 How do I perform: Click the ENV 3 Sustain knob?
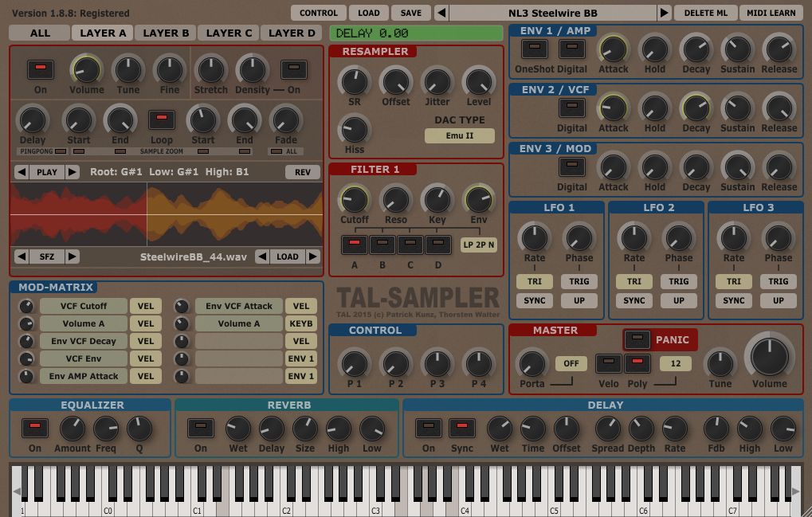click(737, 167)
